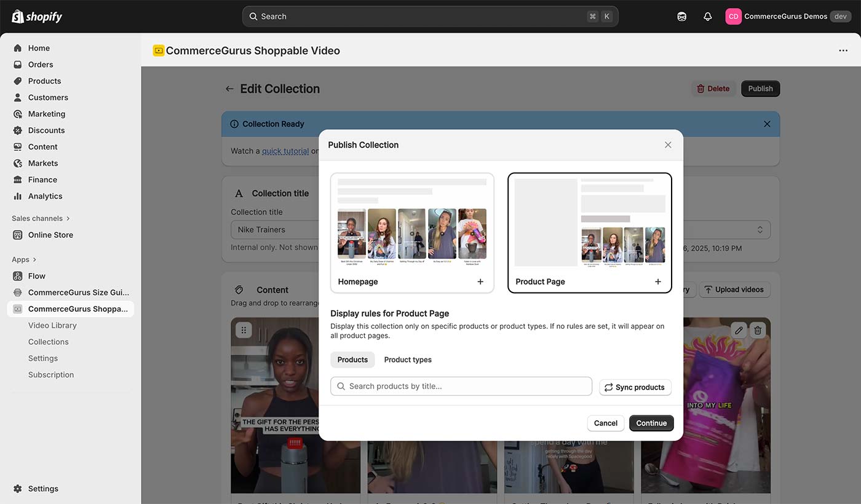The width and height of the screenshot is (861, 504).
Task: Click Sync products with the refresh icon
Action: [635, 387]
